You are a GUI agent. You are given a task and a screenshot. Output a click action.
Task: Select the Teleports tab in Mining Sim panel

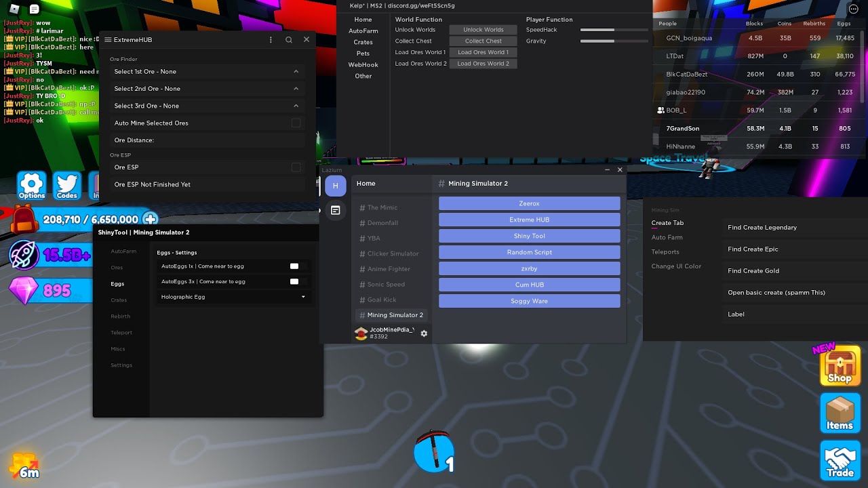click(665, 252)
